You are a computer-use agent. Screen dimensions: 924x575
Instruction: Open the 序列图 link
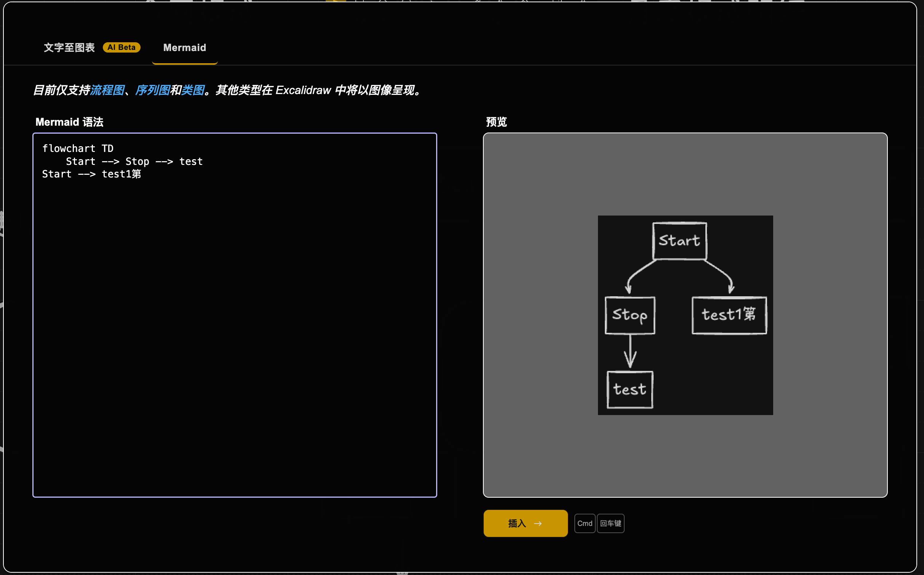pos(153,90)
